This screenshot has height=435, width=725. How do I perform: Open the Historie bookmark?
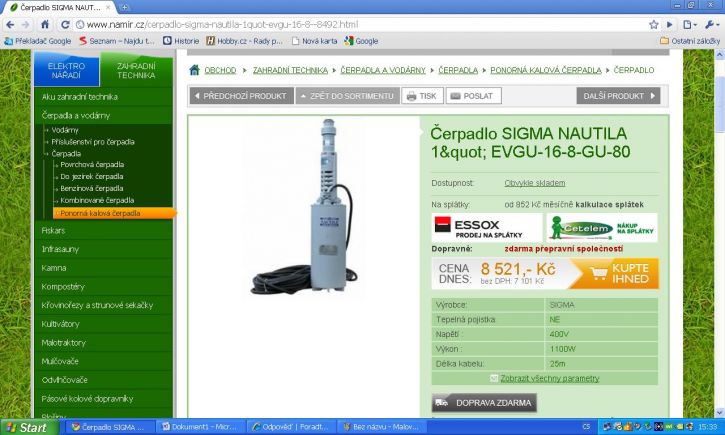(181, 41)
